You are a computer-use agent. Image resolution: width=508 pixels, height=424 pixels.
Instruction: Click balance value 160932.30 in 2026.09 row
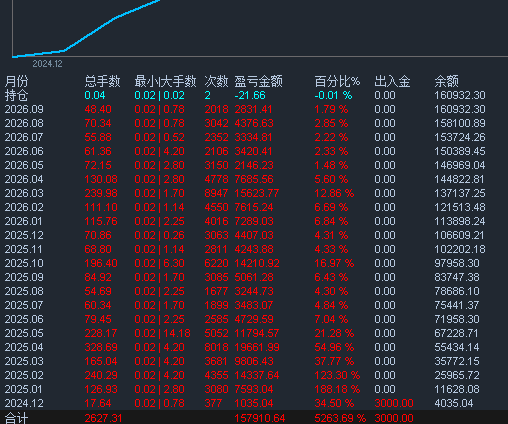[x=460, y=110]
